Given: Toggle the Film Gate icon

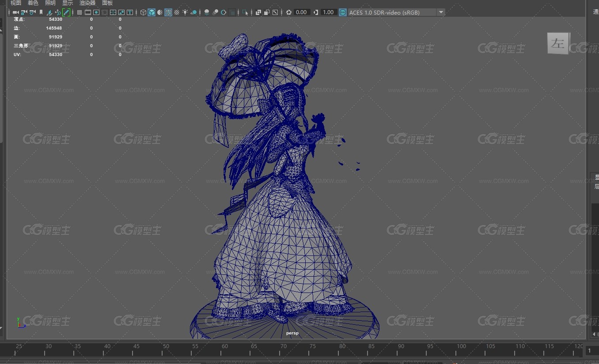Looking at the screenshot, I should [x=87, y=12].
